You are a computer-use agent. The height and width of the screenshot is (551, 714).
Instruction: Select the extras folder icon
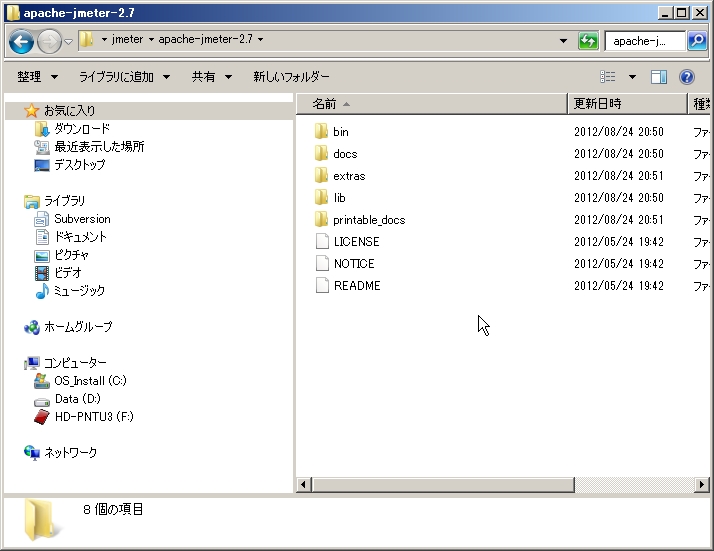pos(321,175)
